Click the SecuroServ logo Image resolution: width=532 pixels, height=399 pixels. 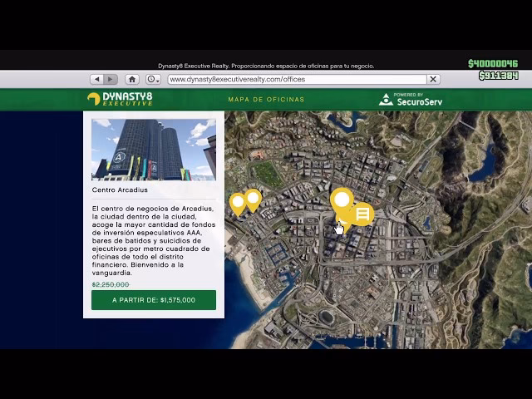(x=411, y=100)
